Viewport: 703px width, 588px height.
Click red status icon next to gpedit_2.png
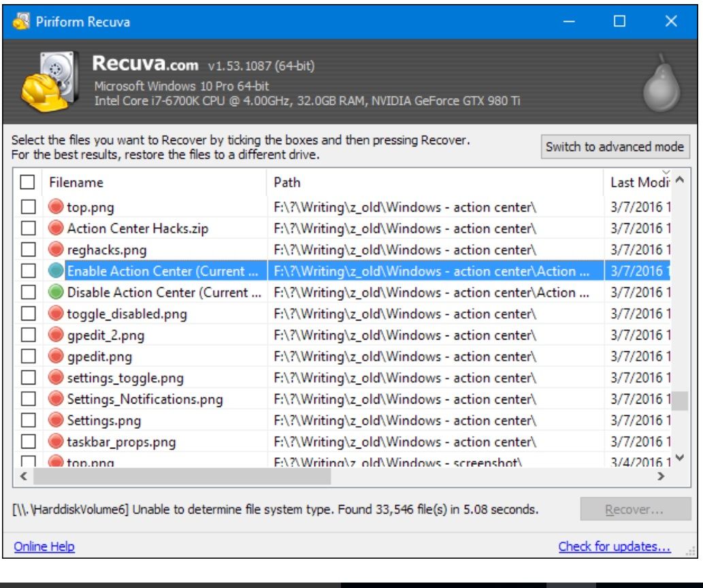[x=56, y=336]
